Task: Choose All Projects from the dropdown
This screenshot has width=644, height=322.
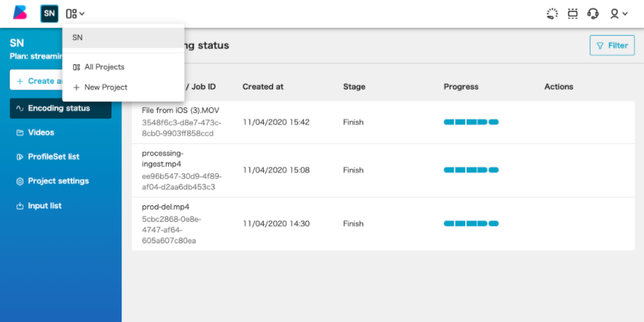Action: point(104,67)
